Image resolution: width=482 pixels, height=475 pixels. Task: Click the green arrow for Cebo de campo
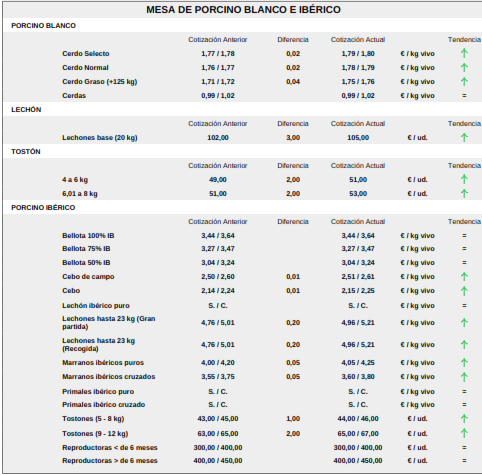pyautogui.click(x=464, y=276)
